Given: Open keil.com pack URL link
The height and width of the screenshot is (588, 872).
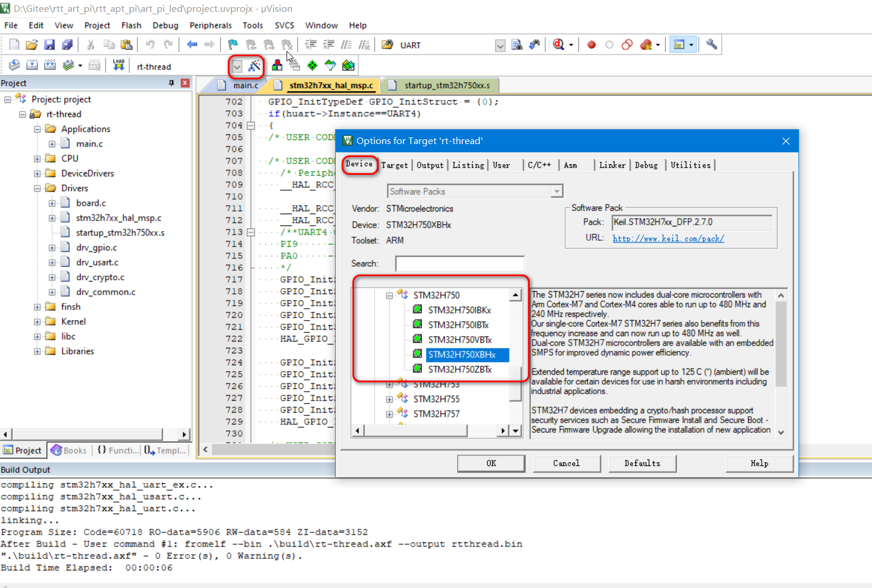Looking at the screenshot, I should click(668, 238).
